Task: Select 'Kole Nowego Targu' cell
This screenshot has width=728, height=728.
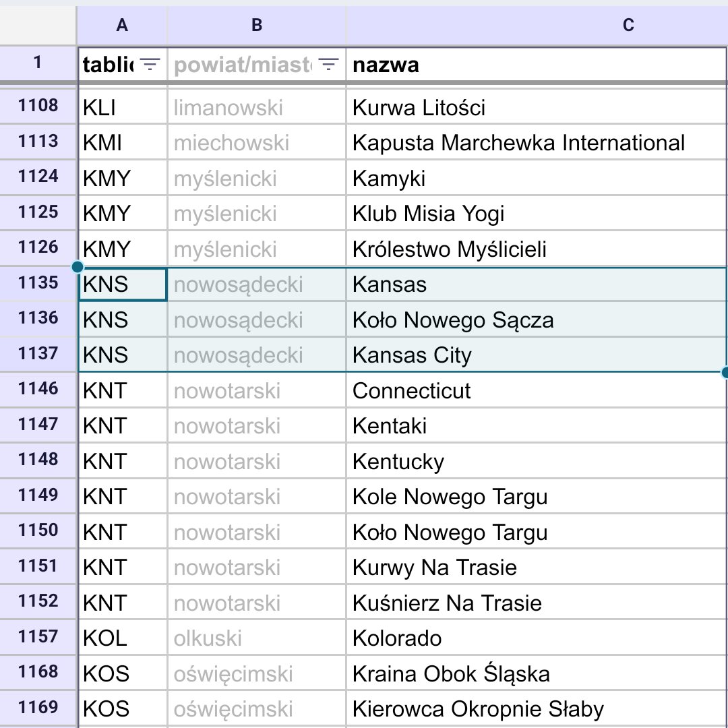Action: pos(537,496)
